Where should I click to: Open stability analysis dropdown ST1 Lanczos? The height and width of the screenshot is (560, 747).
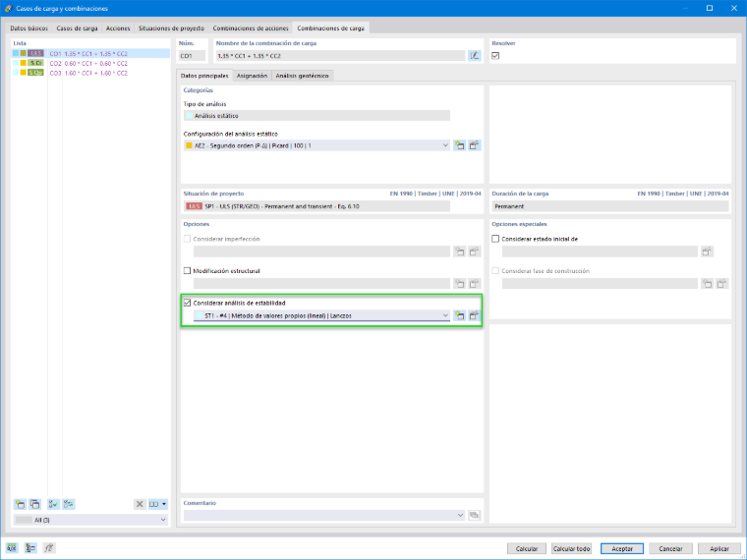point(321,315)
